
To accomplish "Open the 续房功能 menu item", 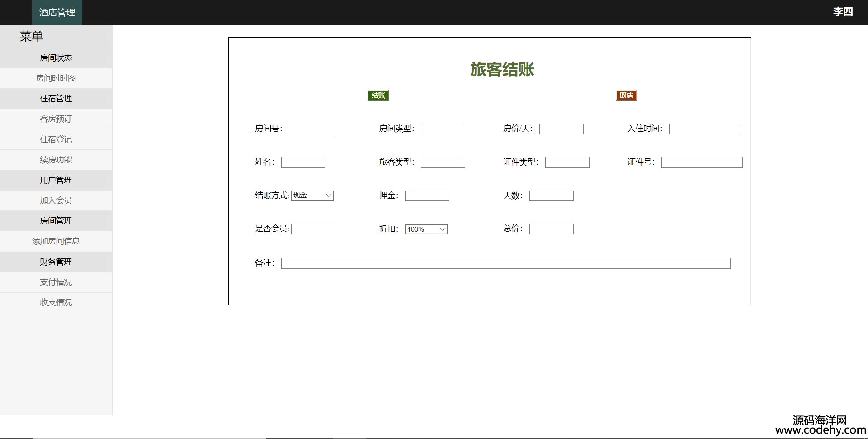I will [56, 160].
